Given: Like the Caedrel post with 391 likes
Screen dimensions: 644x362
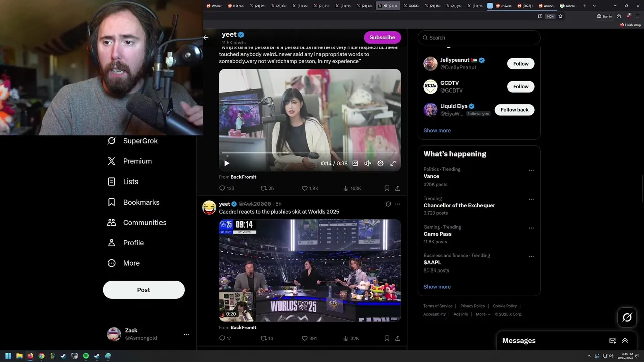Looking at the screenshot, I should tap(309, 338).
